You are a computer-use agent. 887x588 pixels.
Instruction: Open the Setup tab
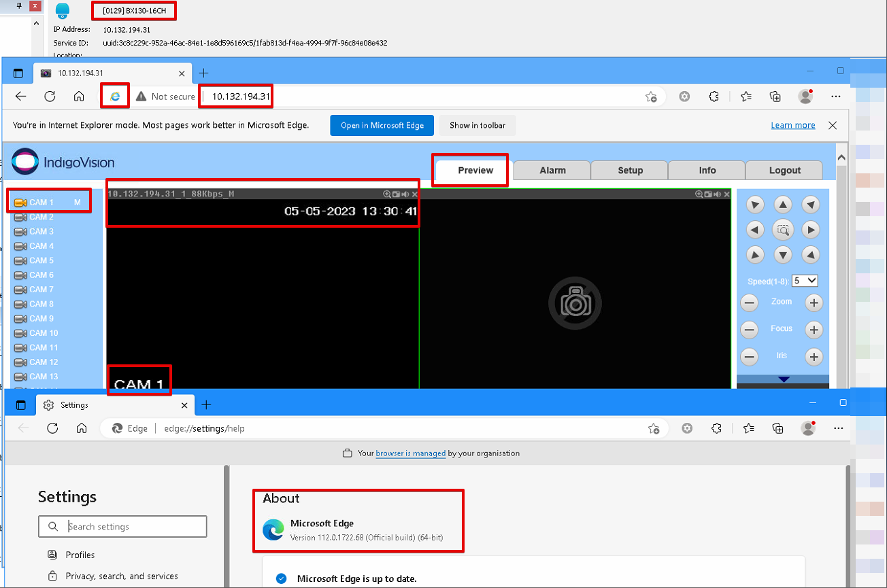[630, 171]
